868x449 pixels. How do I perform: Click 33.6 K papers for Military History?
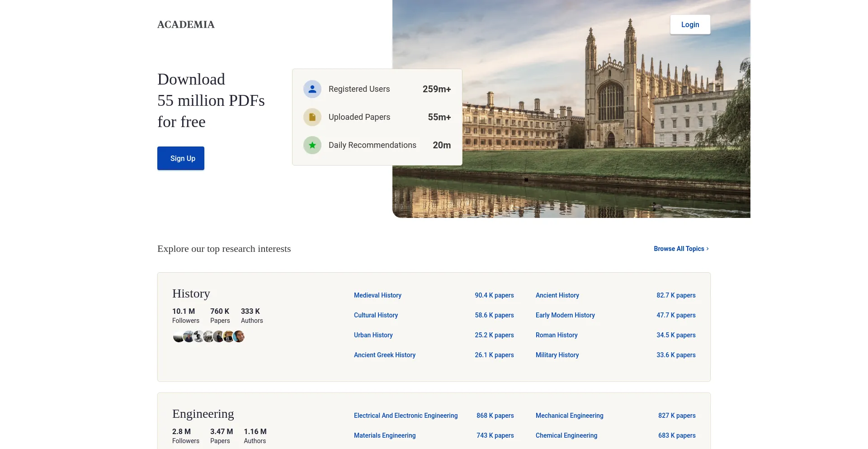click(676, 355)
